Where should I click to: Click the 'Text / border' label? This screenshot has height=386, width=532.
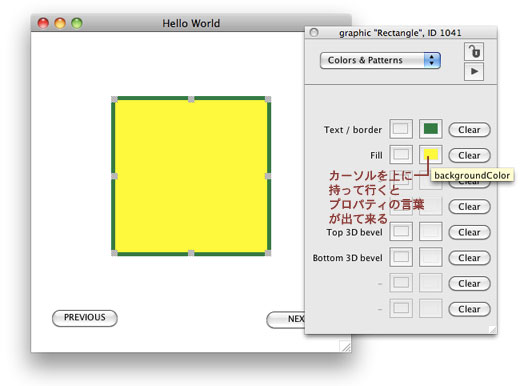tap(353, 130)
